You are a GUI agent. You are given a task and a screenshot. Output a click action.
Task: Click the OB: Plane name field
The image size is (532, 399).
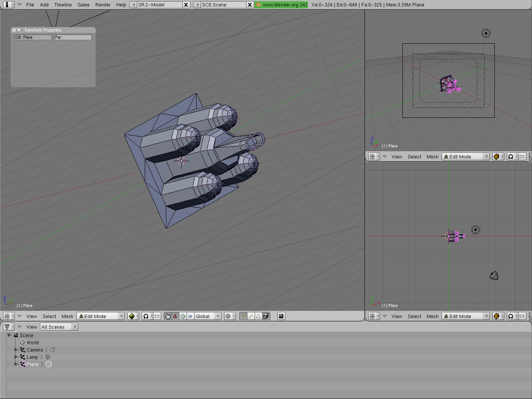point(33,37)
